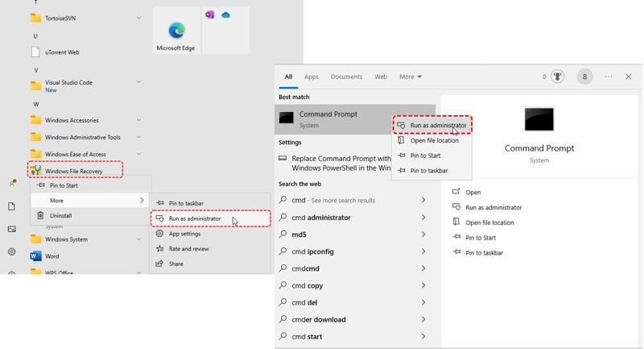Screen dimensions: 644x349
Task: Open Documents icon in Start sidebar
Action: [12, 206]
